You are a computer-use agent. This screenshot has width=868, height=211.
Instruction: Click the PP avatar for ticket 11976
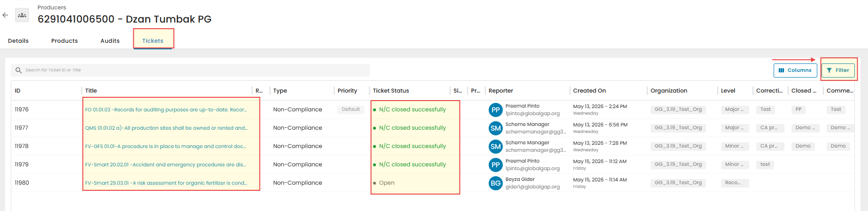pos(496,110)
